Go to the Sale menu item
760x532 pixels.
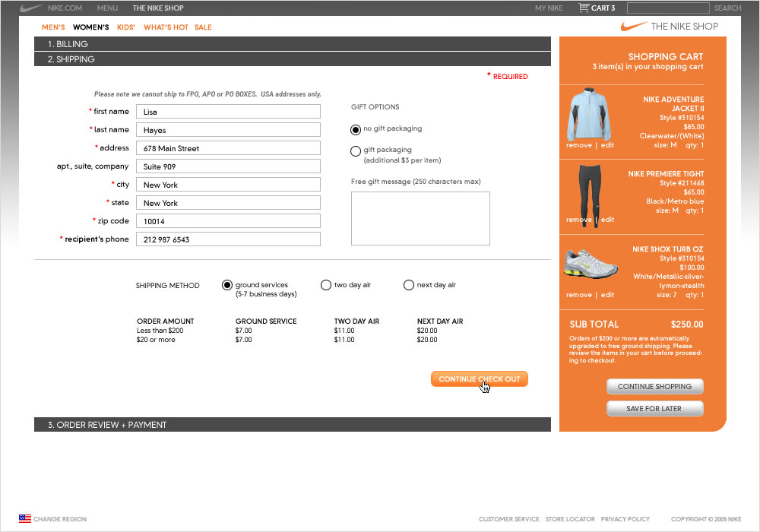point(203,27)
